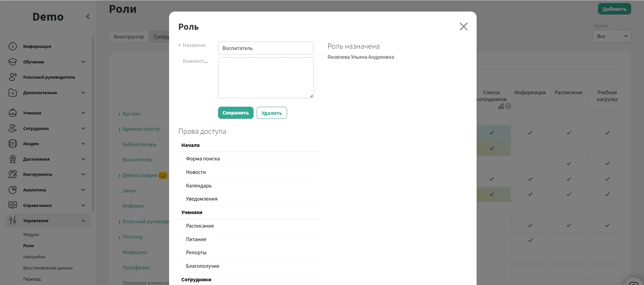Click the Справочники book icon
The height and width of the screenshot is (285, 644).
13,205
